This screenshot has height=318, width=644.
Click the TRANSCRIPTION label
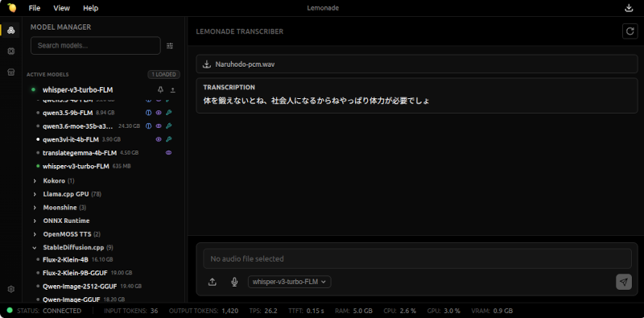[229, 88]
